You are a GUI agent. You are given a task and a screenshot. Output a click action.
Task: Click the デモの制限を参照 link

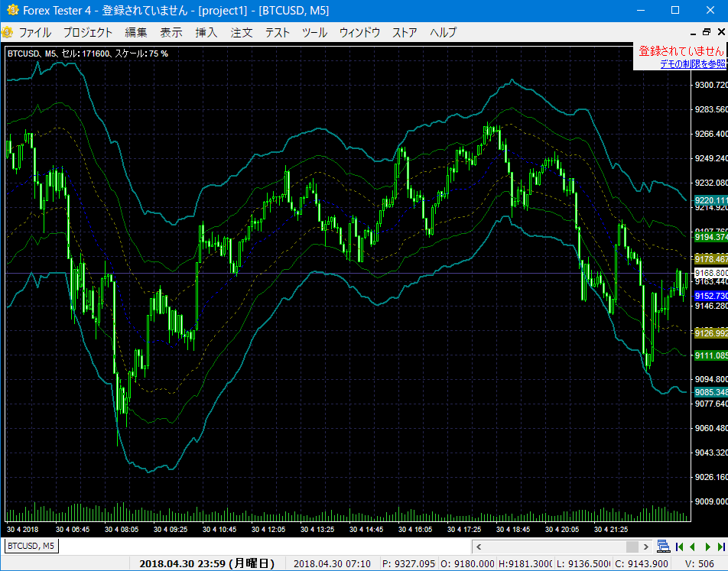tap(693, 64)
